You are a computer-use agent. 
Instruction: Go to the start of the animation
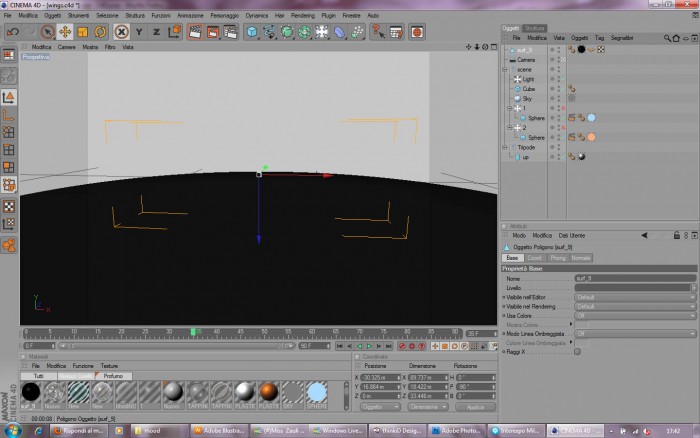tap(340, 346)
